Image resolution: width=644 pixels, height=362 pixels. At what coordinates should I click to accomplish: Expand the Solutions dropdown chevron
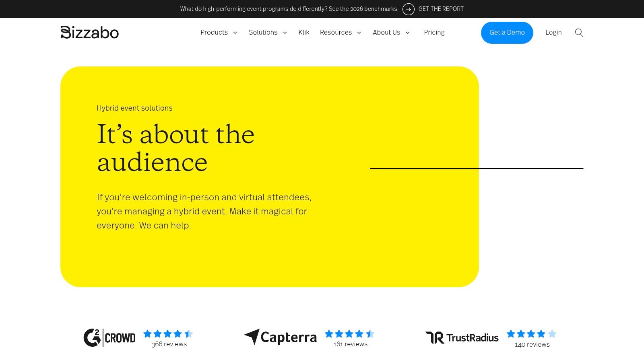[x=285, y=33]
